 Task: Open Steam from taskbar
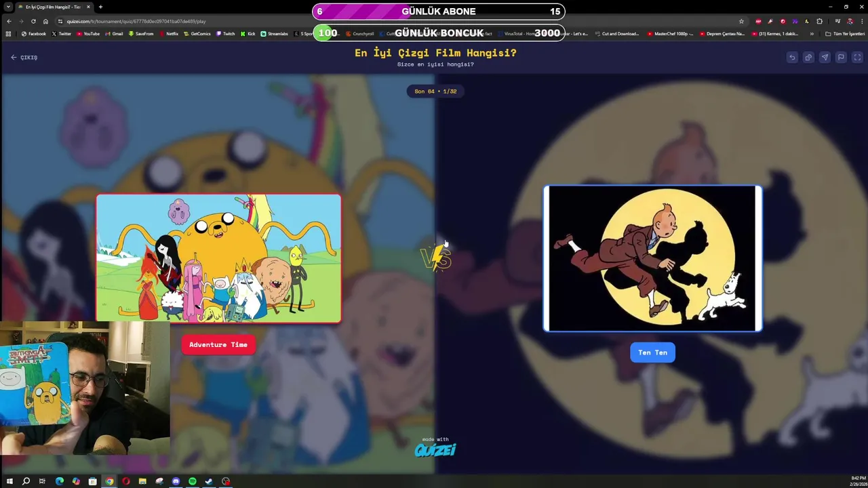209,481
